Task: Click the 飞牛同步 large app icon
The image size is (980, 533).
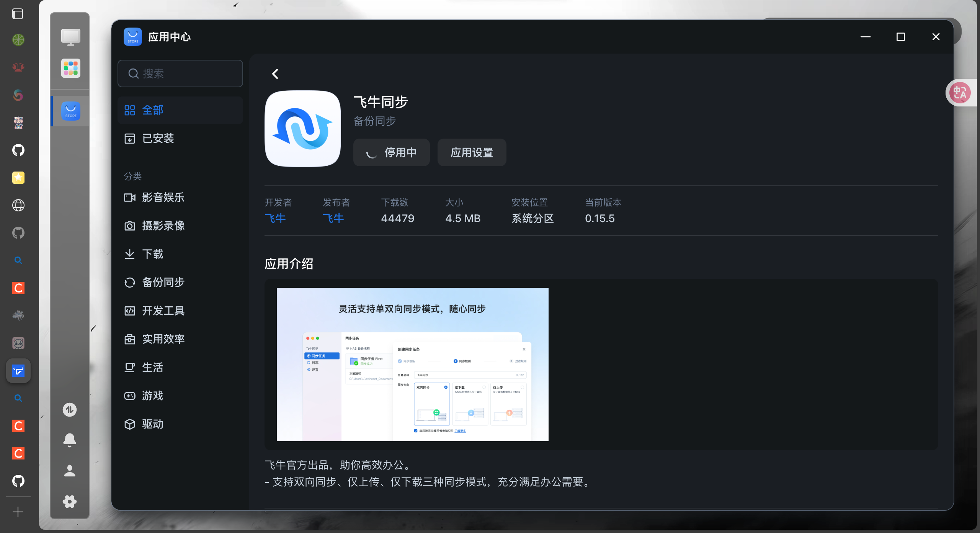Action: (x=303, y=129)
